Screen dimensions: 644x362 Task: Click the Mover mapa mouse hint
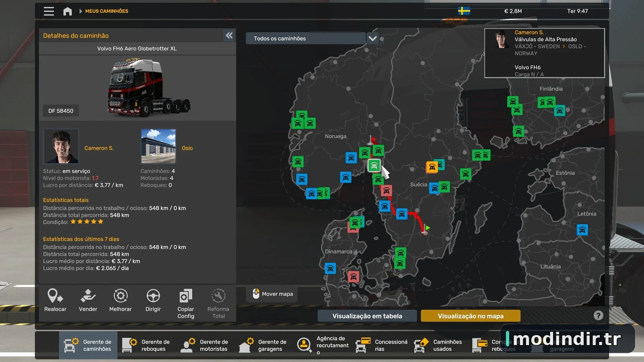272,294
